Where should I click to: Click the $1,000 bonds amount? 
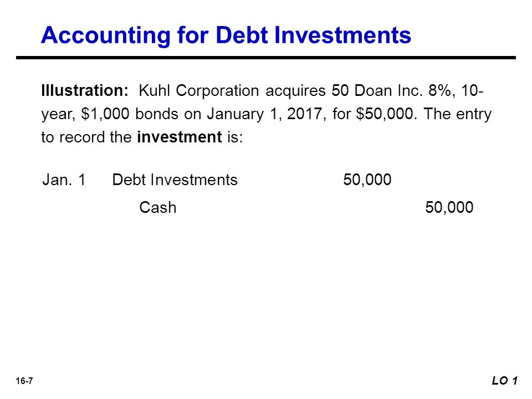[x=105, y=114]
